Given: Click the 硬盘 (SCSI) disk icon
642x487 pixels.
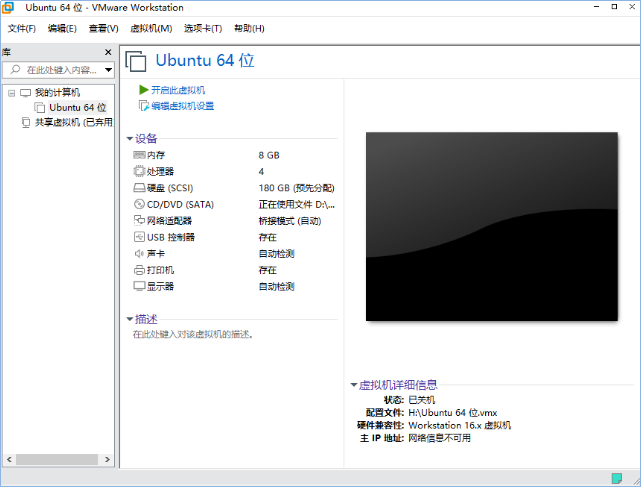Looking at the screenshot, I should (139, 188).
